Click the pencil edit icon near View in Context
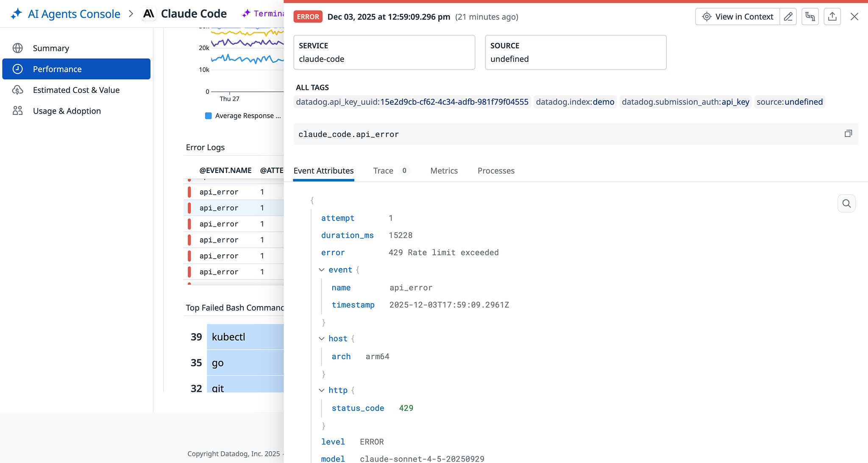The image size is (868, 463). [x=788, y=16]
